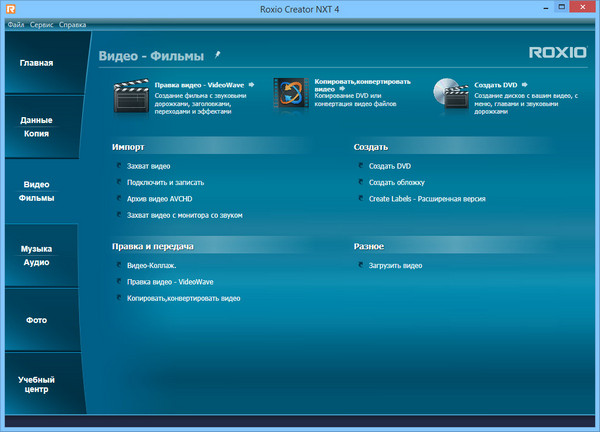This screenshot has height=432, width=600.
Task: Switch to the Главная tab
Action: 37,63
